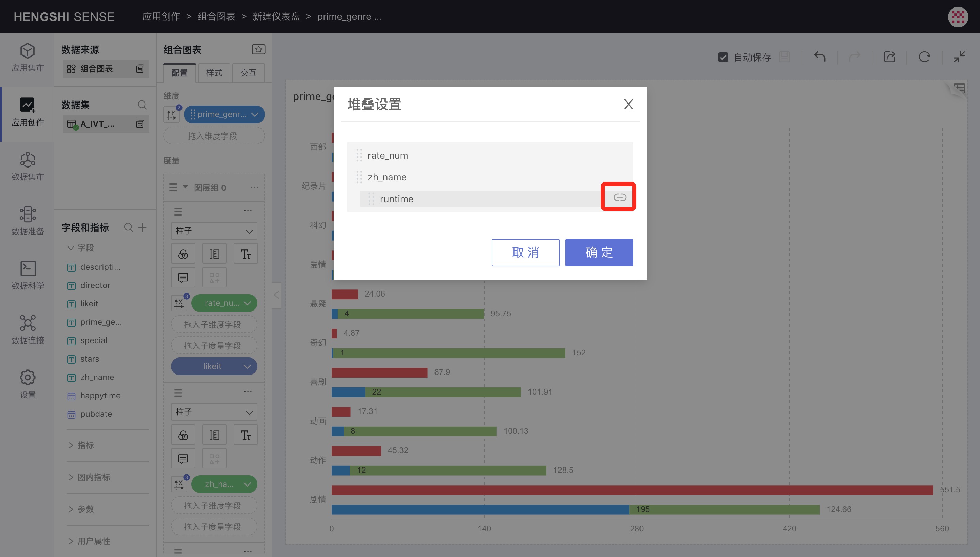
Task: Select the zh_name row in stacking list
Action: pyautogui.click(x=490, y=177)
